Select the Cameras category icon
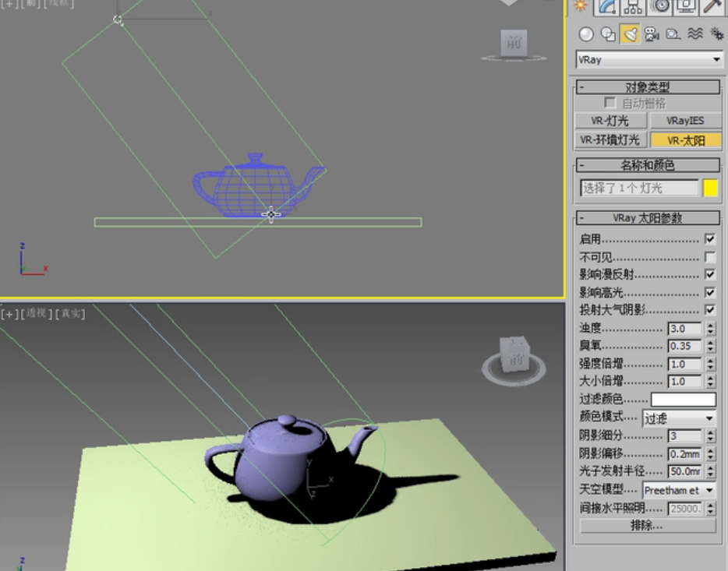This screenshot has width=728, height=571. [652, 34]
